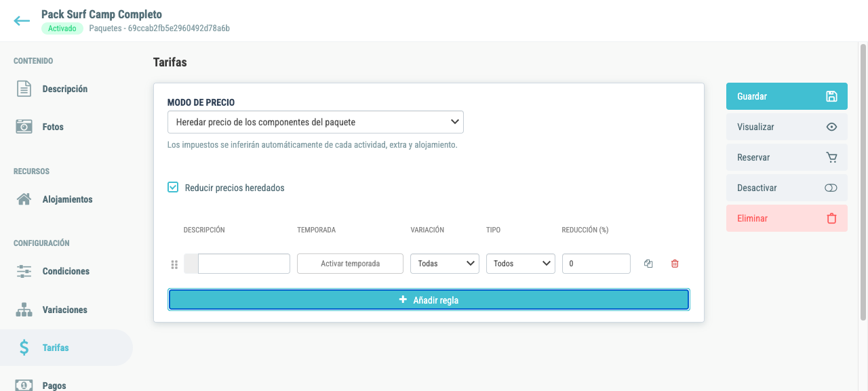
Task: Open the Variación dropdown set to Todas
Action: 445,264
